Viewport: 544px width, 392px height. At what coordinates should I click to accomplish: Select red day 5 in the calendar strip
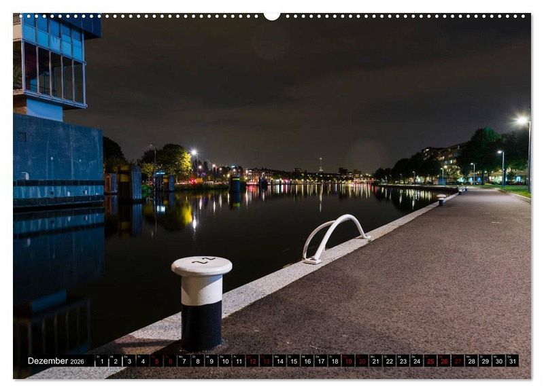click(x=156, y=361)
